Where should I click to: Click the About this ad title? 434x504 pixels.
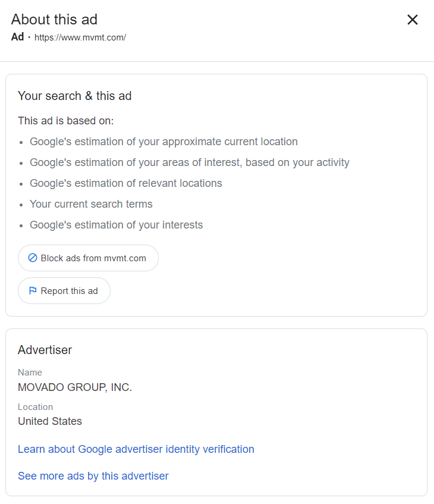click(54, 19)
